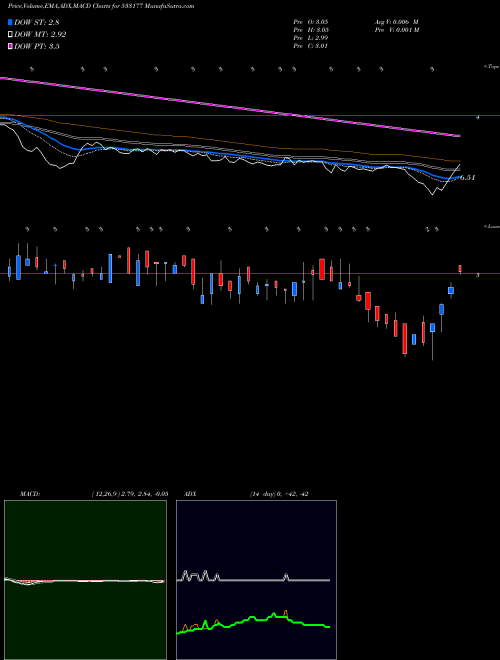The height and width of the screenshot is (660, 500).
Task: Click the blue DOW ST legend swatch
Action: tap(10, 22)
